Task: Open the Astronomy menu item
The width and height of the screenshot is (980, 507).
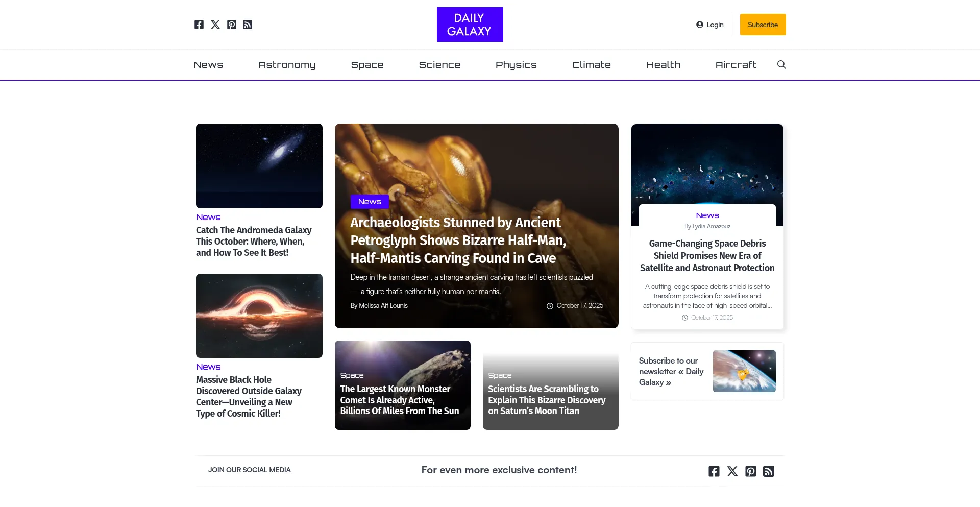Action: click(287, 65)
